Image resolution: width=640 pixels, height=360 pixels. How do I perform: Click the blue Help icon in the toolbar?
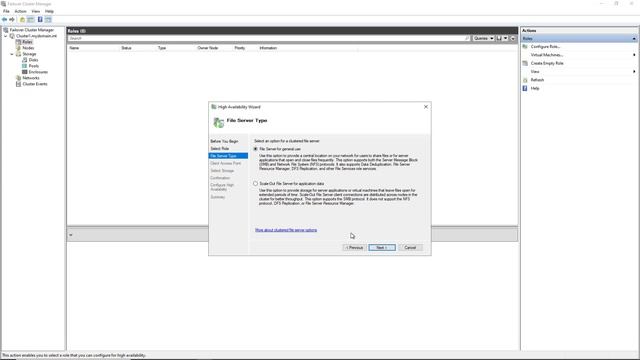[40, 19]
